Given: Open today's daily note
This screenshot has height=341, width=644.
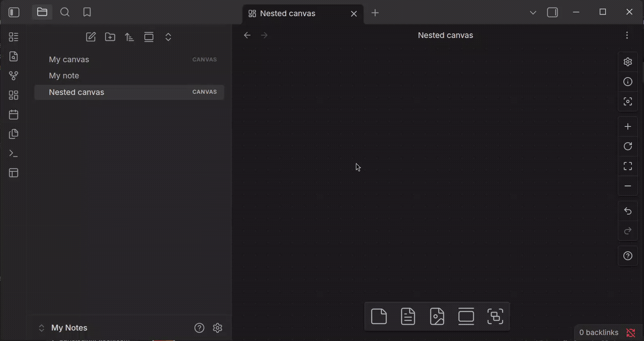Looking at the screenshot, I should [x=14, y=115].
